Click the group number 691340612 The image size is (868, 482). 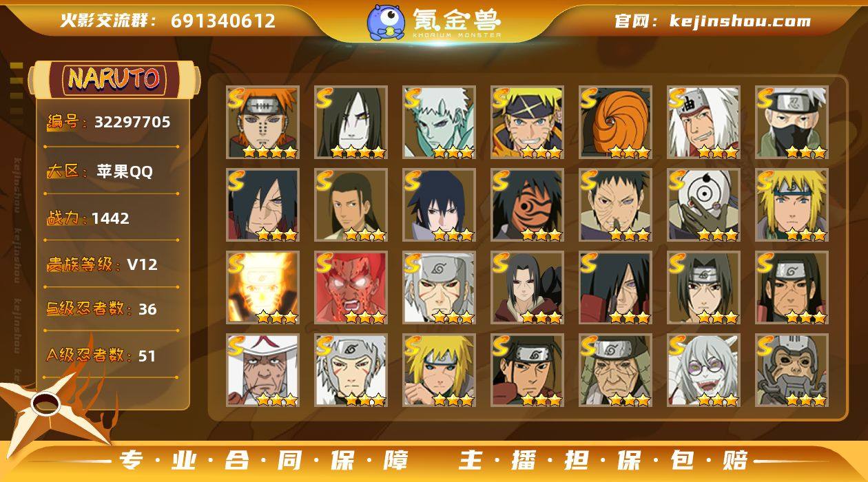[x=223, y=21]
